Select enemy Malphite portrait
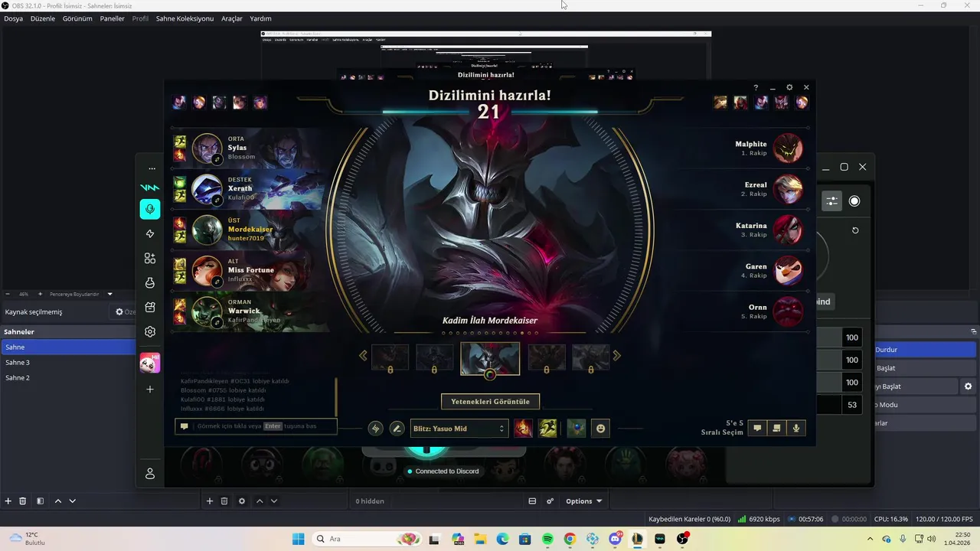Viewport: 980px width, 551px height. coord(788,148)
